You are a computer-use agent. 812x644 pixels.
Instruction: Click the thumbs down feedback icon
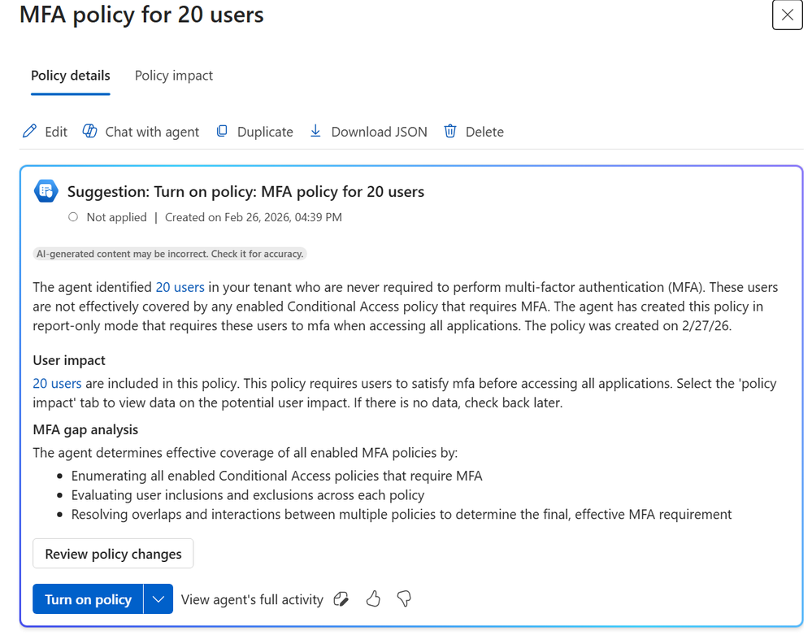pyautogui.click(x=404, y=599)
